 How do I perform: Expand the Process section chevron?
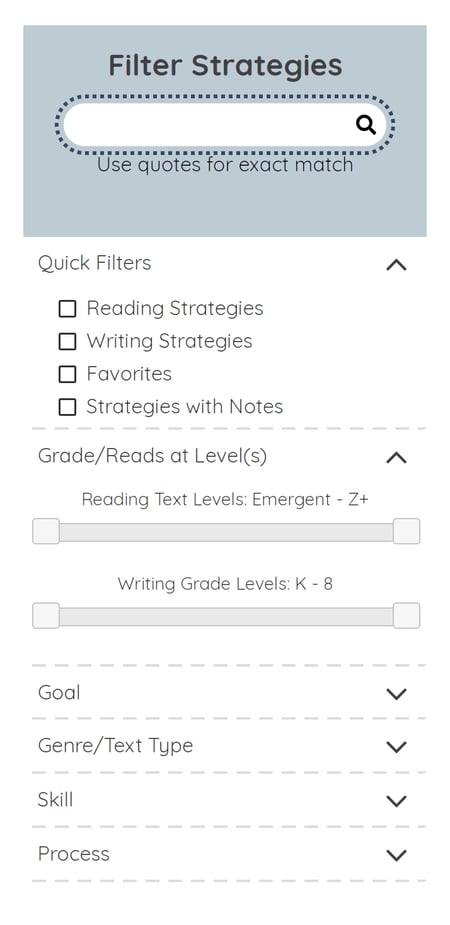(396, 855)
